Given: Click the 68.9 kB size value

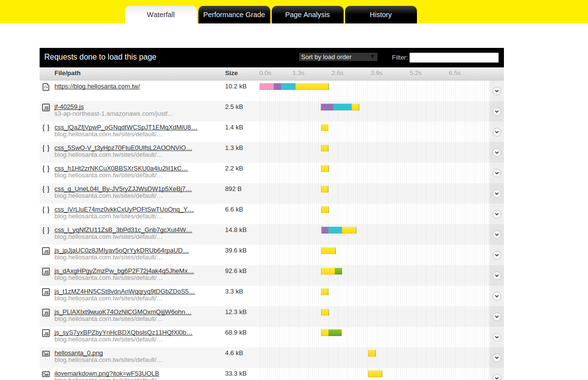Looking at the screenshot, I should pyautogui.click(x=236, y=333).
